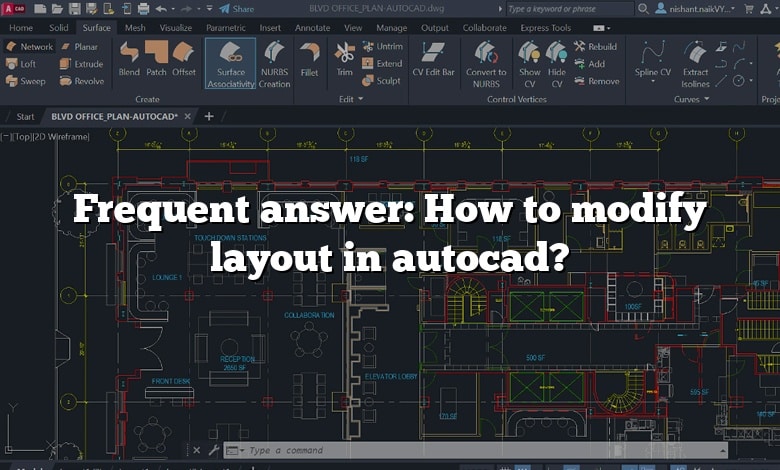Open the 2D Wireframe visual style control

pos(62,136)
